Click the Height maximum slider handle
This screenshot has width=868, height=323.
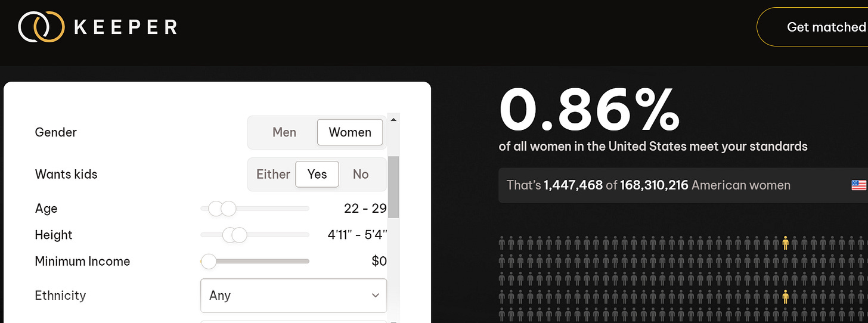[239, 235]
